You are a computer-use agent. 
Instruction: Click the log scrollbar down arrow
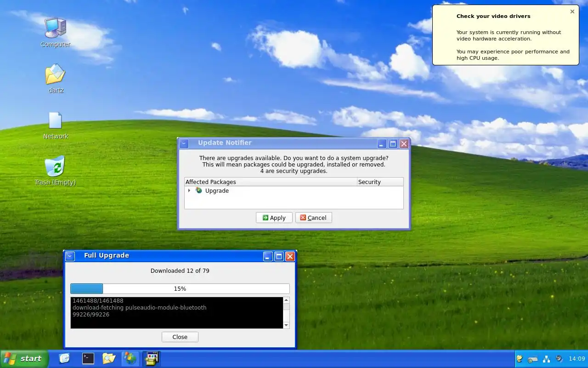[x=286, y=325]
